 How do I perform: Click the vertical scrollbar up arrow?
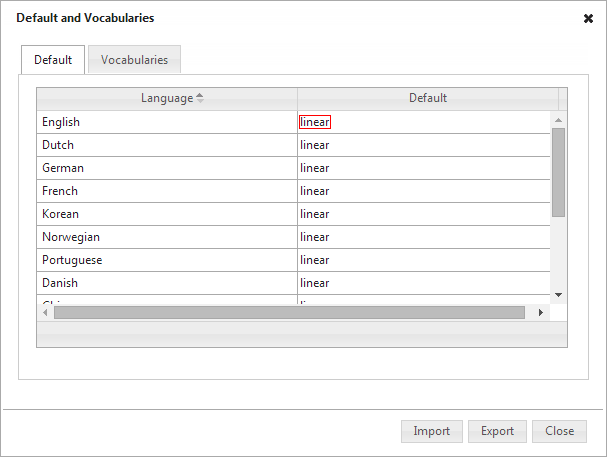pyautogui.click(x=558, y=120)
